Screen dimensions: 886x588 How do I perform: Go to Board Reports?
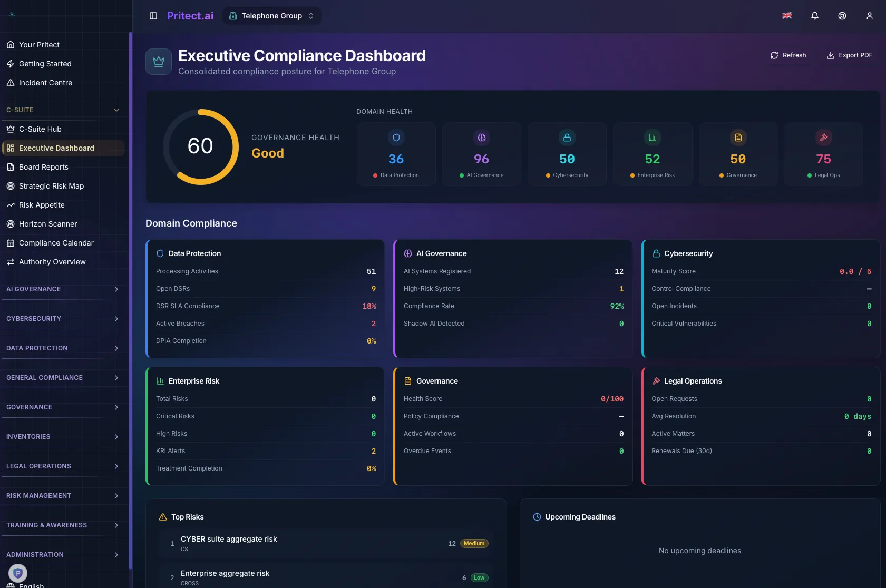pos(63,167)
